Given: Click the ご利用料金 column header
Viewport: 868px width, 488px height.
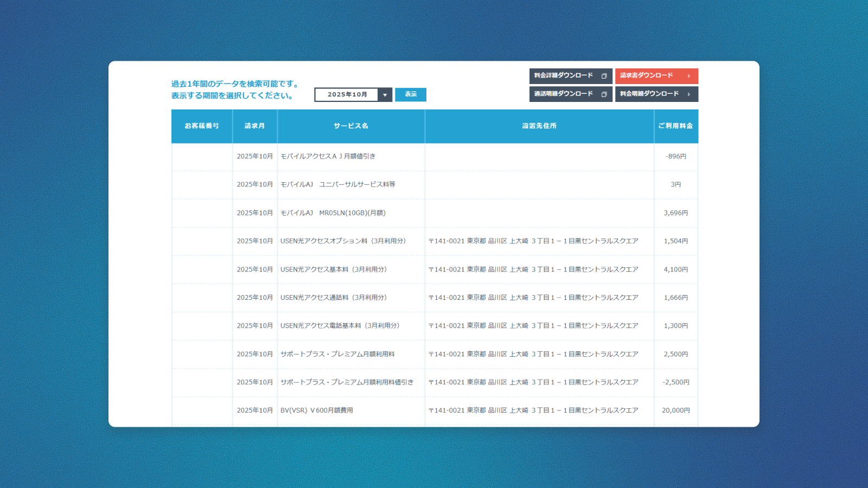Looking at the screenshot, I should pyautogui.click(x=676, y=126).
